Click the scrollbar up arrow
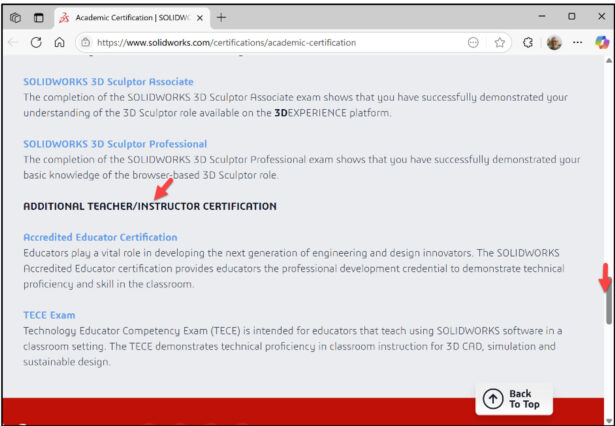The image size is (615, 426). [609, 60]
